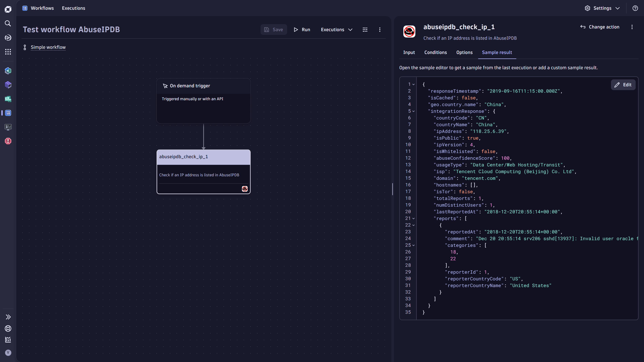
Task: Open action panel more options menu
Action: (632, 27)
